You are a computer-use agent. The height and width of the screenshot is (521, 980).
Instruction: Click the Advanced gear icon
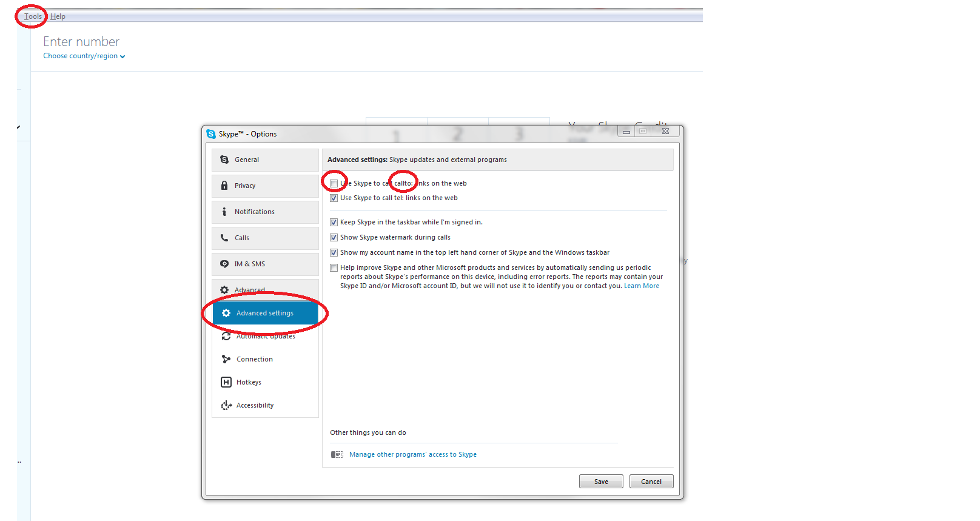click(224, 290)
